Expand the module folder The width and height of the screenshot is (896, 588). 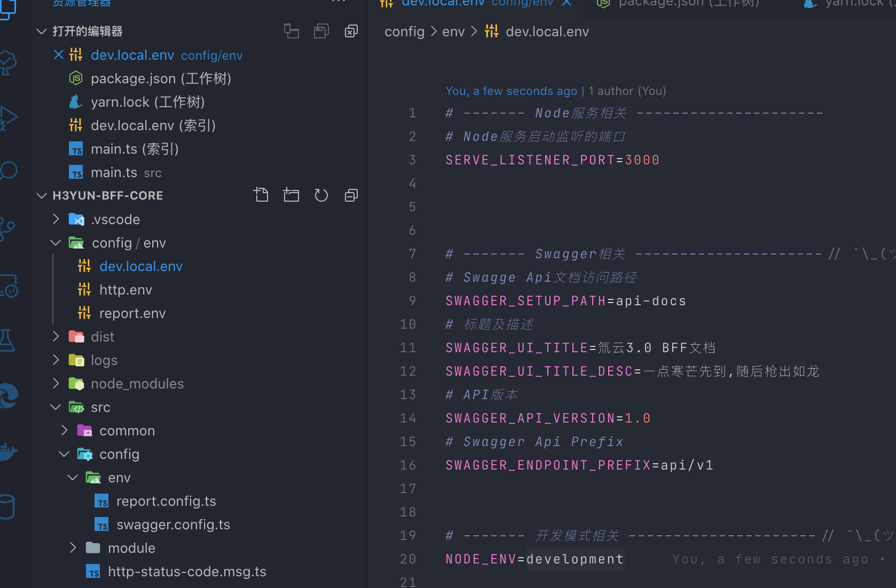click(x=73, y=547)
